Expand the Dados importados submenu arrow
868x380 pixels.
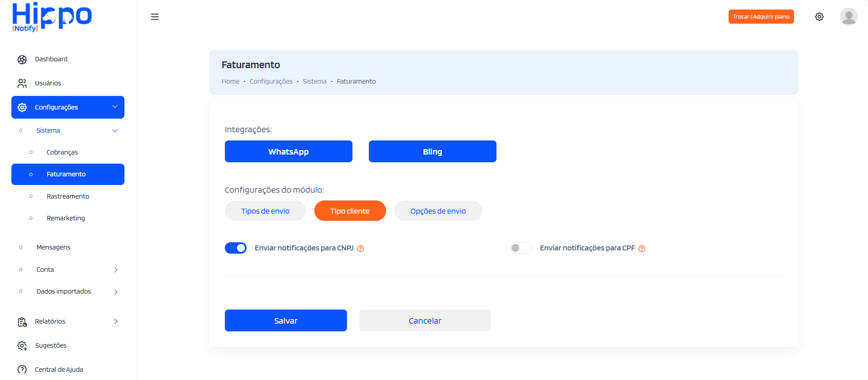[116, 292]
